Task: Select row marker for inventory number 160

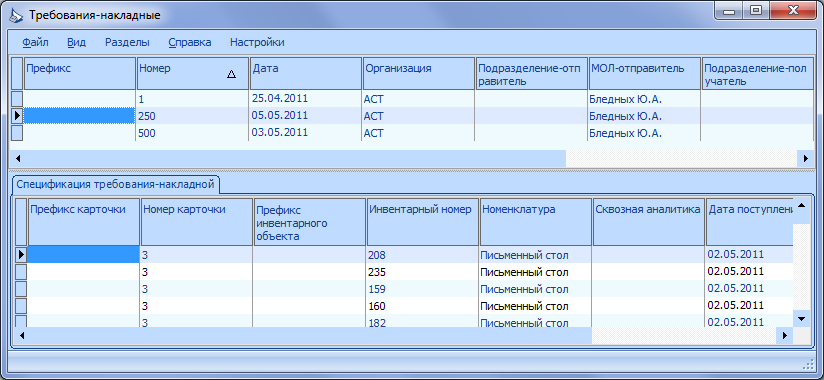Action: (20, 305)
